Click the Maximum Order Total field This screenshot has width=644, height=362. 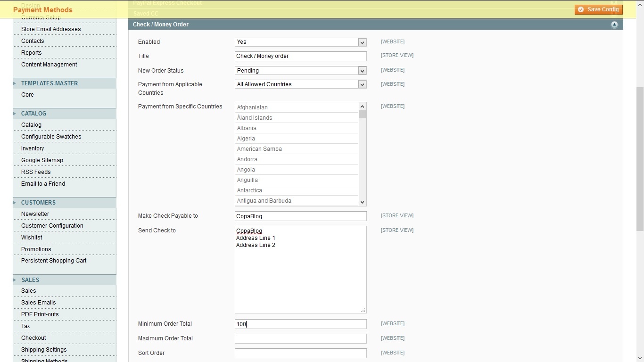(x=300, y=338)
